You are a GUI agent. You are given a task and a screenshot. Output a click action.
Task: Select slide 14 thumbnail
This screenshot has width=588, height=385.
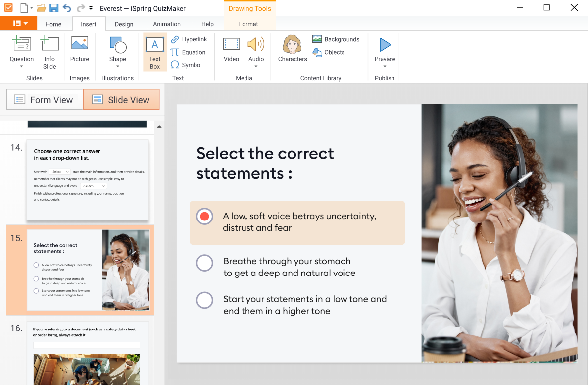(88, 180)
